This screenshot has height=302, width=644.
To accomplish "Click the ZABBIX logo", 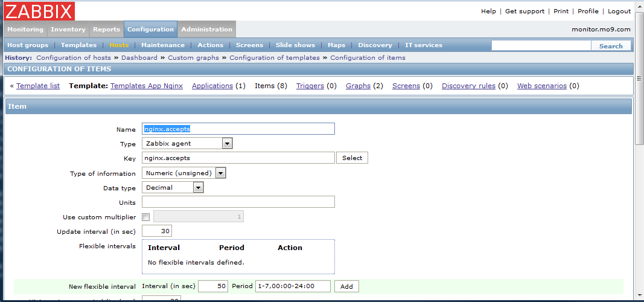I will click(39, 11).
